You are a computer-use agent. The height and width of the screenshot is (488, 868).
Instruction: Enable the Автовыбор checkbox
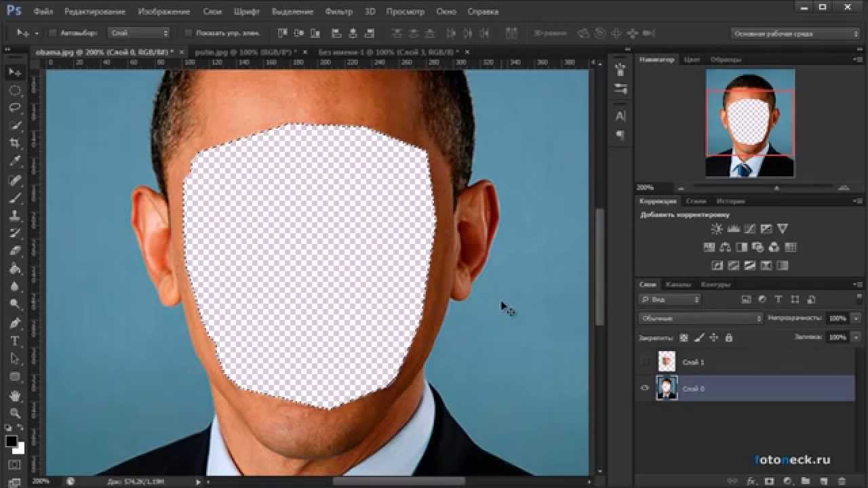(x=54, y=33)
